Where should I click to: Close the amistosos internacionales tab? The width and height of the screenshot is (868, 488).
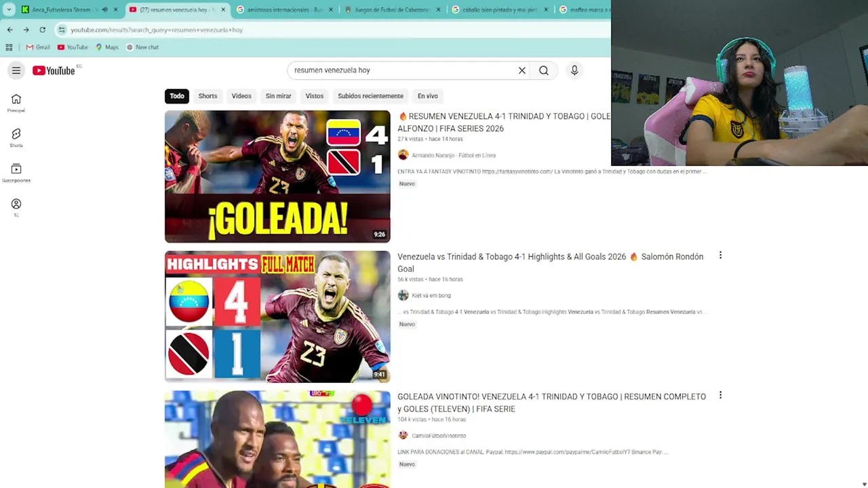(x=331, y=9)
